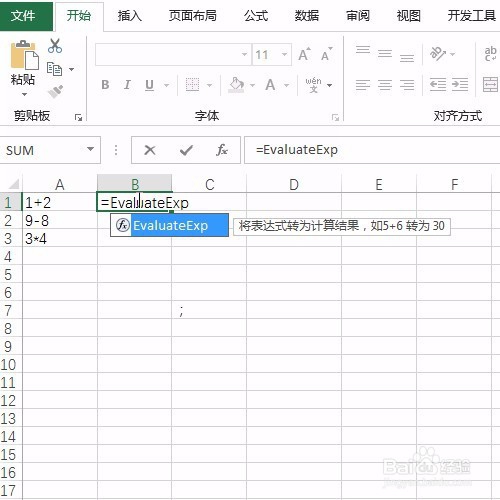Click the Wrap Text icon
Viewport: 500px width, 500px height.
coord(490,54)
